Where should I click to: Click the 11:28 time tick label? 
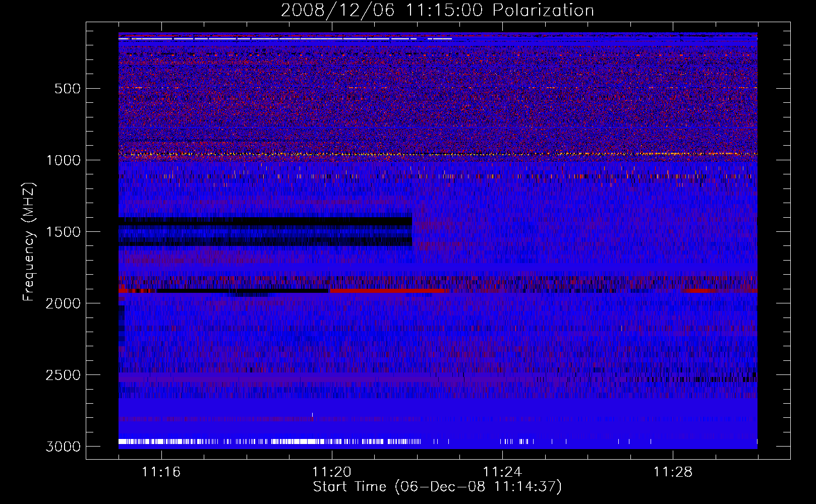tap(673, 472)
